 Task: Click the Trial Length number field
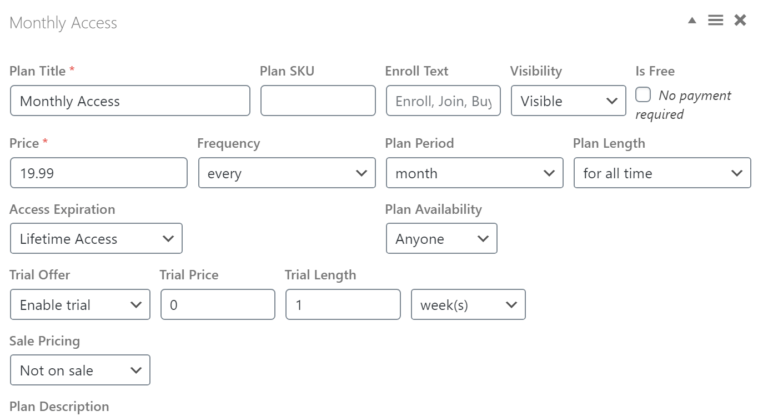click(342, 304)
